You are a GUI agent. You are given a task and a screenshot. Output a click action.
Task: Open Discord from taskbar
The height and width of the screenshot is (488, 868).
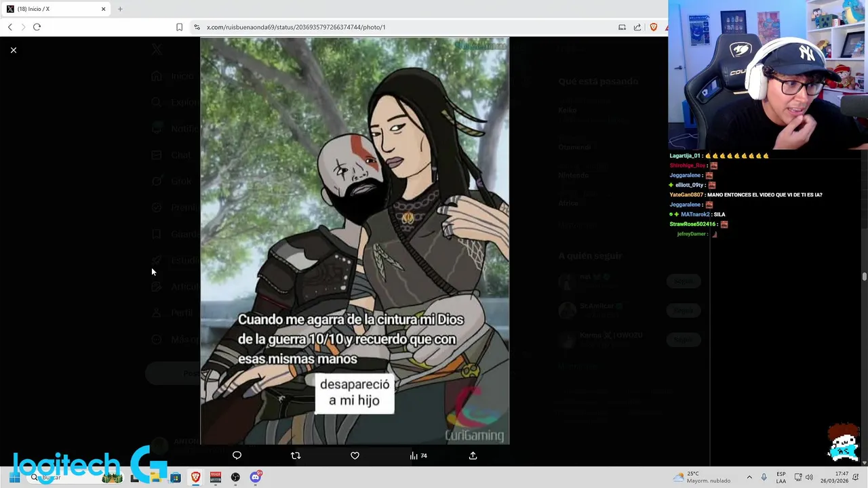[x=256, y=477]
